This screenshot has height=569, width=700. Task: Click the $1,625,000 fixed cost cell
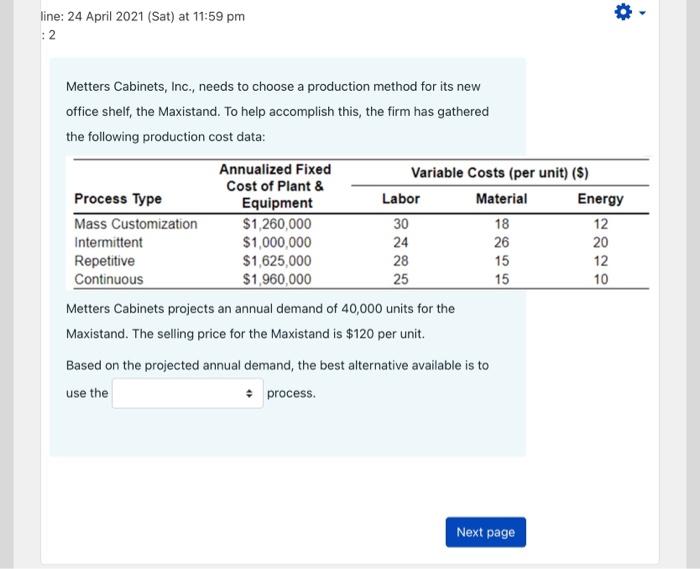(x=277, y=261)
